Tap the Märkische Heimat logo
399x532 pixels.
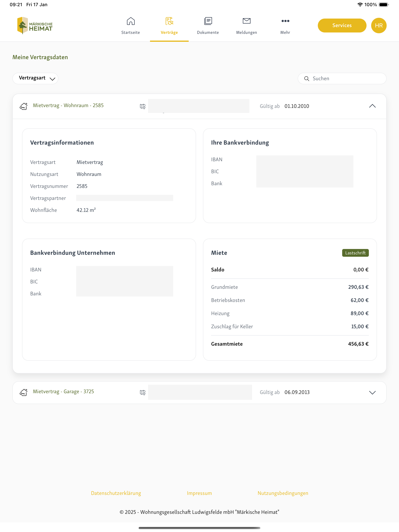pyautogui.click(x=35, y=26)
